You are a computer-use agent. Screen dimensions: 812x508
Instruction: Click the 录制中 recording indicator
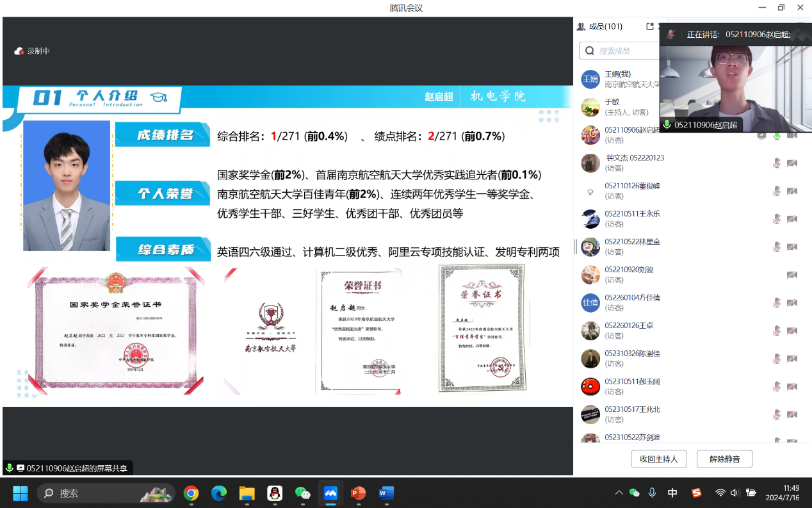point(32,51)
